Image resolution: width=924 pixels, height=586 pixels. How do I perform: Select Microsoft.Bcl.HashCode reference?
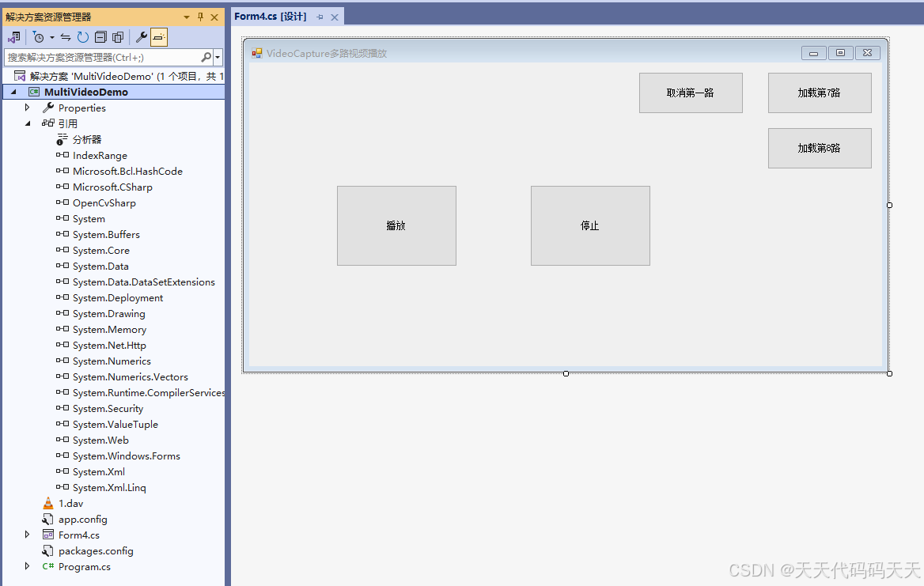127,172
